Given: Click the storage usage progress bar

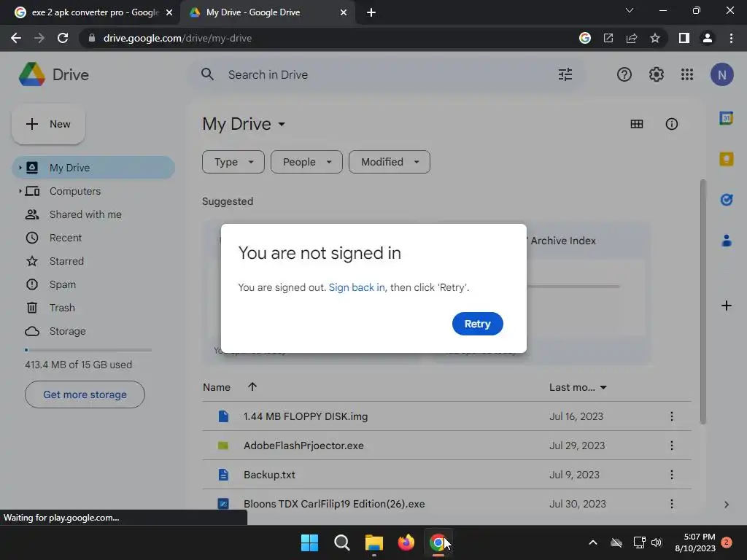Looking at the screenshot, I should (x=88, y=350).
